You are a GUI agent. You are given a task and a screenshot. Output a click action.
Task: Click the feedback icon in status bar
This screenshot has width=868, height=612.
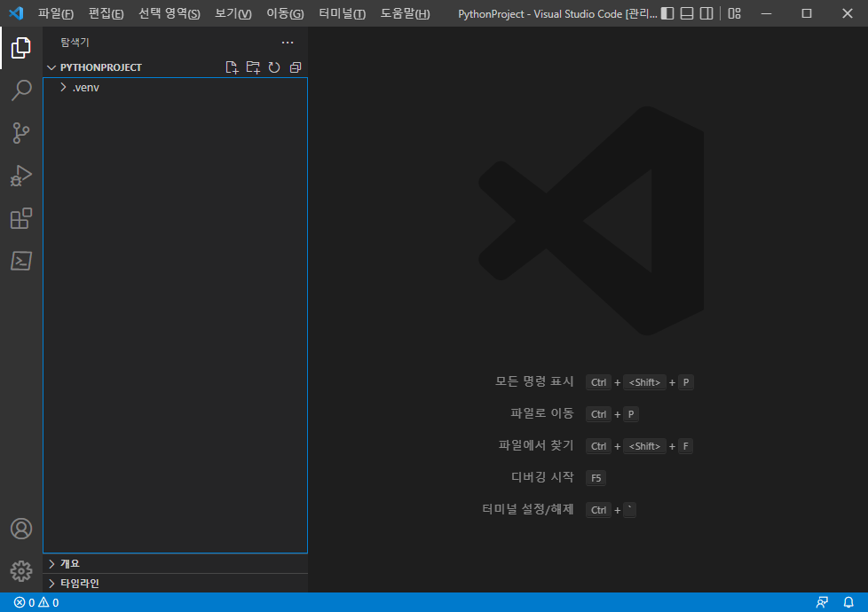[x=822, y=602]
